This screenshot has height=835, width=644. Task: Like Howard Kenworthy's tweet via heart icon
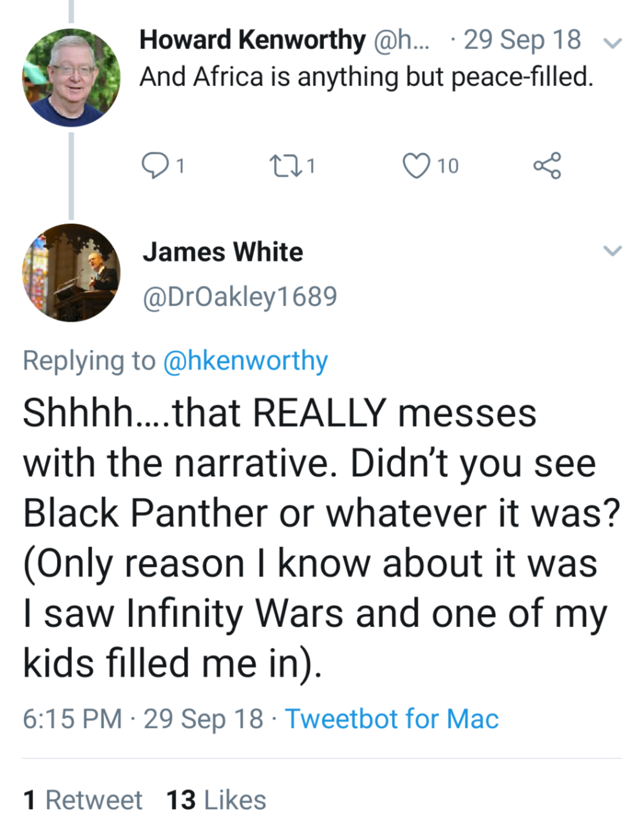pyautogui.click(x=416, y=166)
